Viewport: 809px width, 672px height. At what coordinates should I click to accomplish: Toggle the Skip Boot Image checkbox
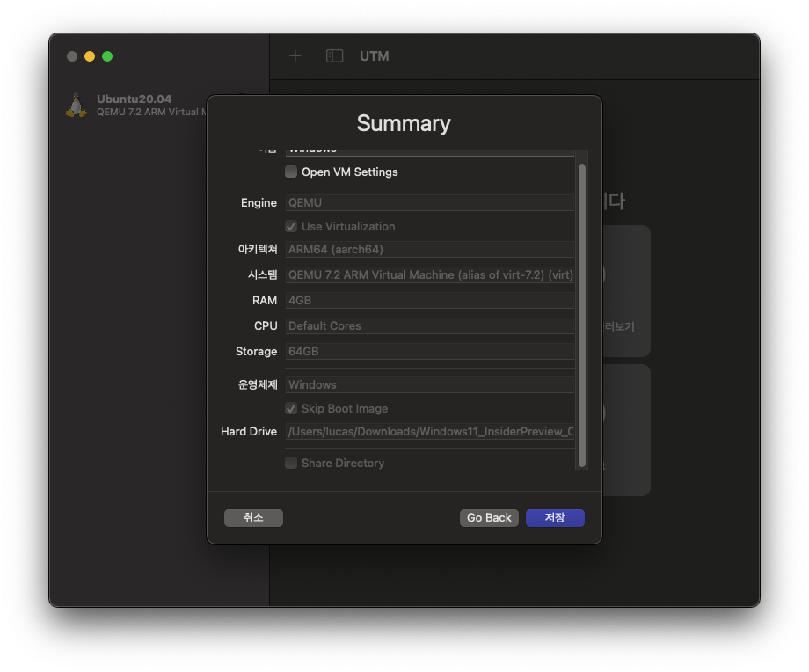tap(291, 408)
